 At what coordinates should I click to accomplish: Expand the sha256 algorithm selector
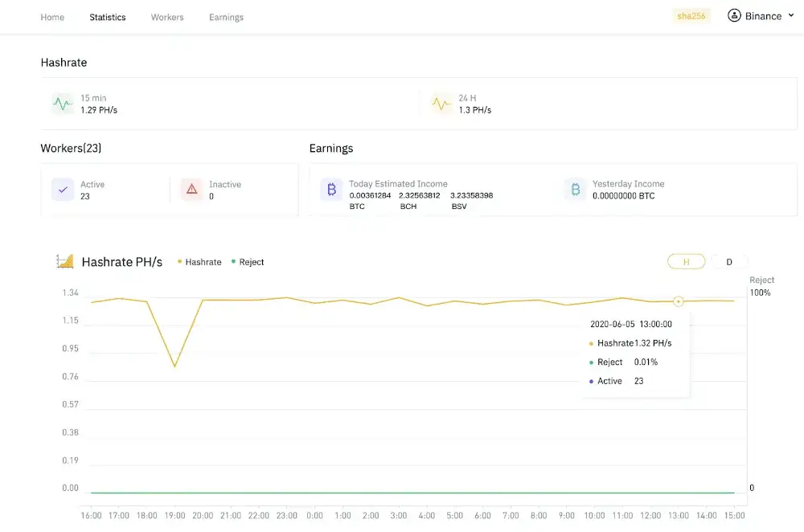point(691,15)
